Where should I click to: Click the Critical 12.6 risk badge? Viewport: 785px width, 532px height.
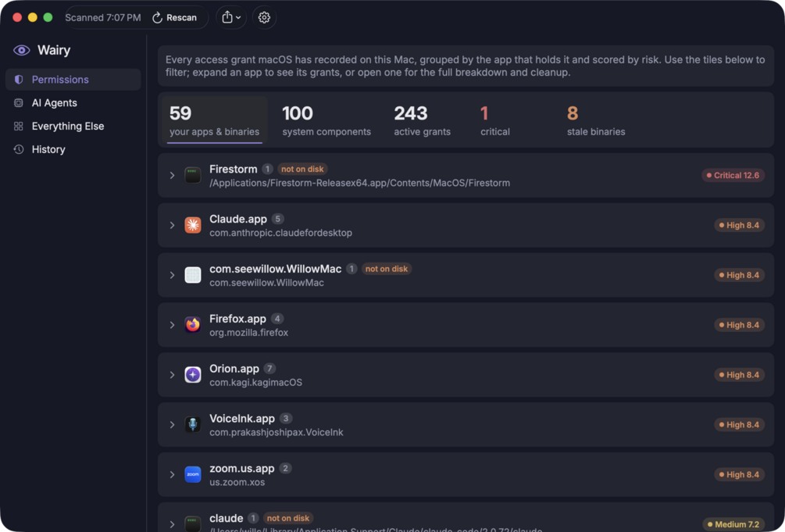733,175
